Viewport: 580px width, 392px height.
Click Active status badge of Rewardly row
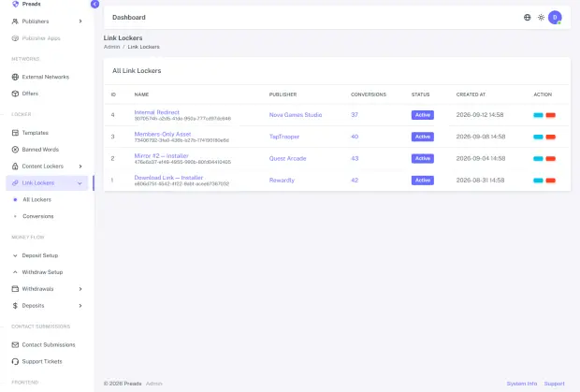(423, 181)
